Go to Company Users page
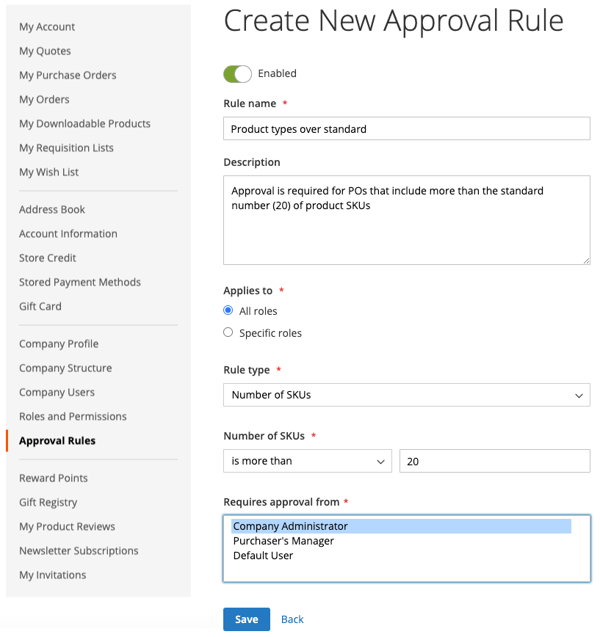Screen dimensions: 600x637 [x=57, y=392]
